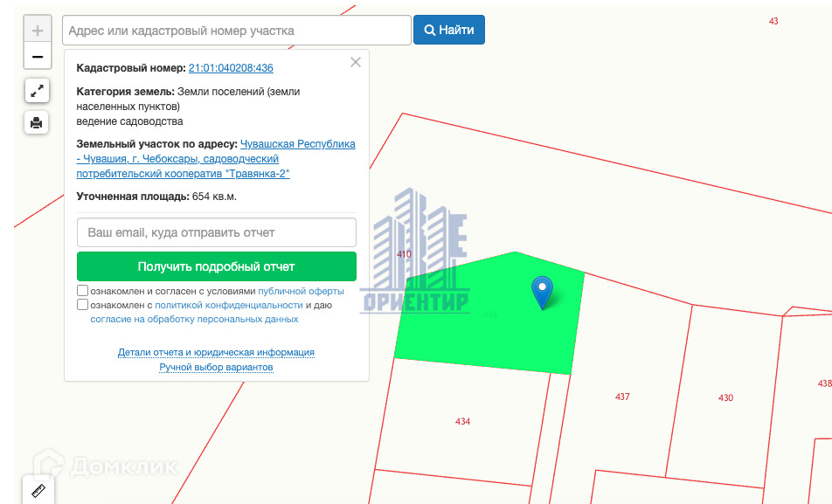Open cadastral number 21:01:040208:436 link
The width and height of the screenshot is (832, 504).
point(231,68)
